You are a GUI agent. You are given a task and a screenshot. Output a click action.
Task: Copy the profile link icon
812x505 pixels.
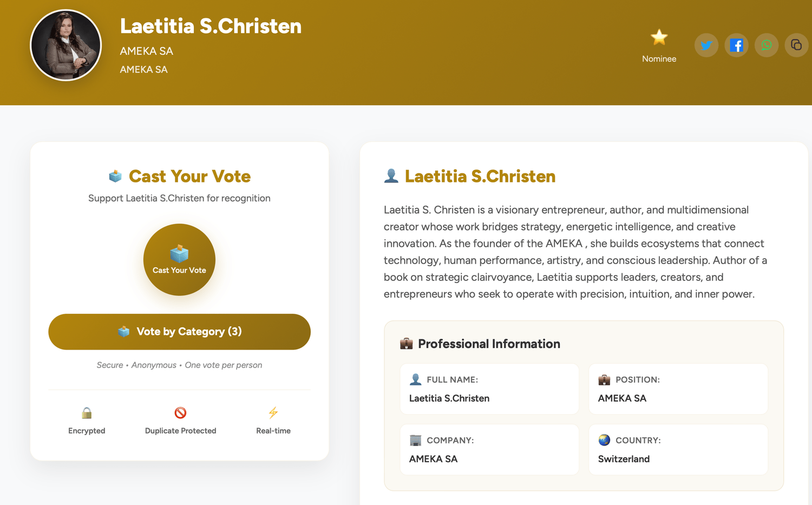pyautogui.click(x=796, y=45)
